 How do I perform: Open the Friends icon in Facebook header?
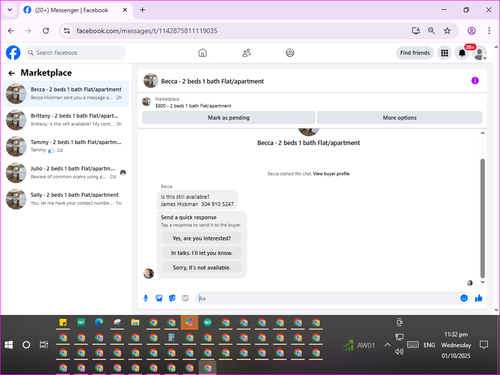point(246,53)
